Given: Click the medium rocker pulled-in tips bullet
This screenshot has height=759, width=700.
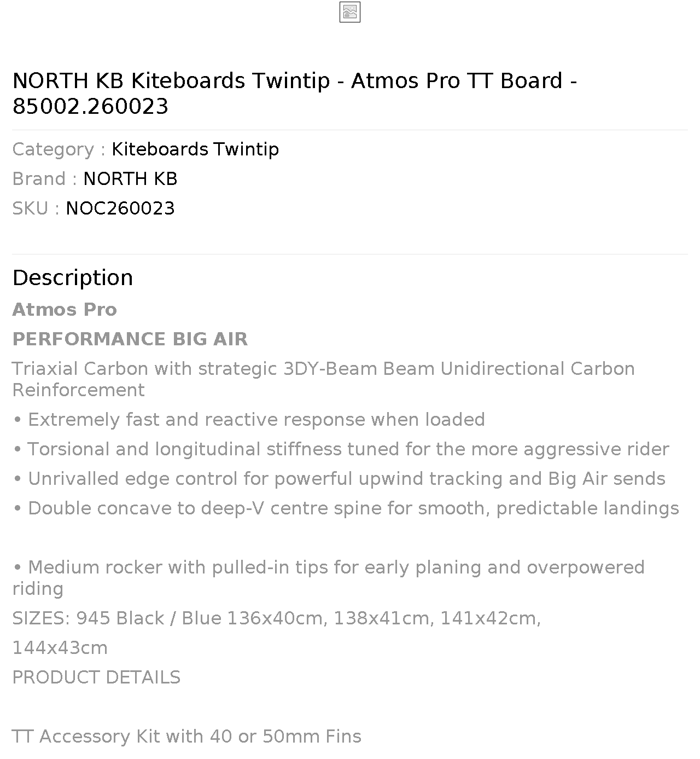Looking at the screenshot, I should pos(328,578).
